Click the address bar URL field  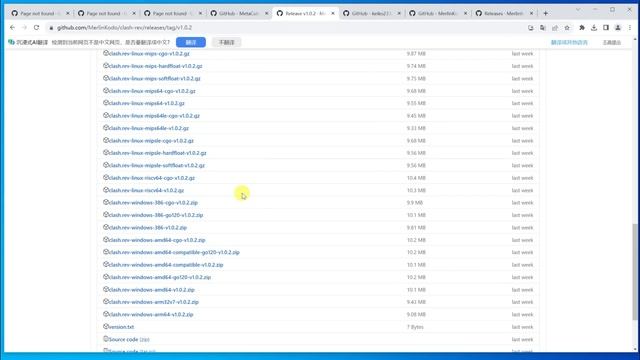coord(286,28)
